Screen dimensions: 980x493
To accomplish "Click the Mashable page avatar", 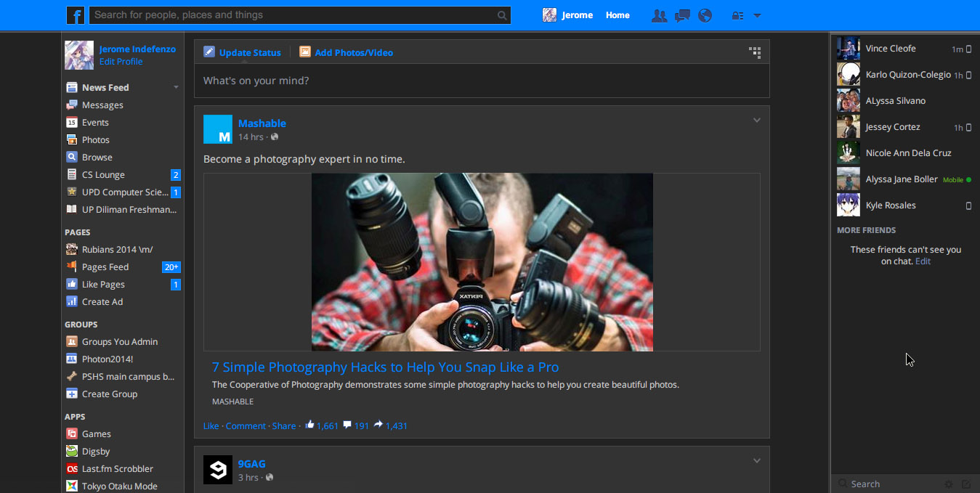I will pos(218,129).
